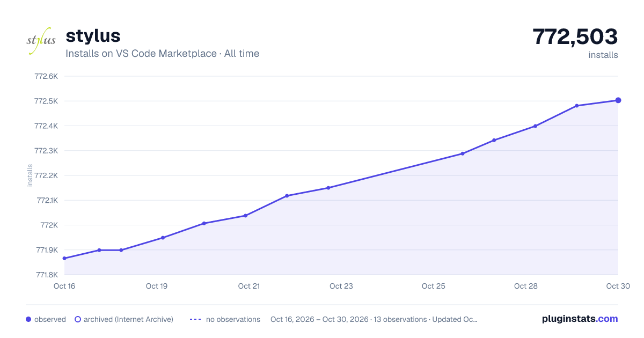Click the final Oct 30 data point
644x338 pixels.
pyautogui.click(x=618, y=100)
